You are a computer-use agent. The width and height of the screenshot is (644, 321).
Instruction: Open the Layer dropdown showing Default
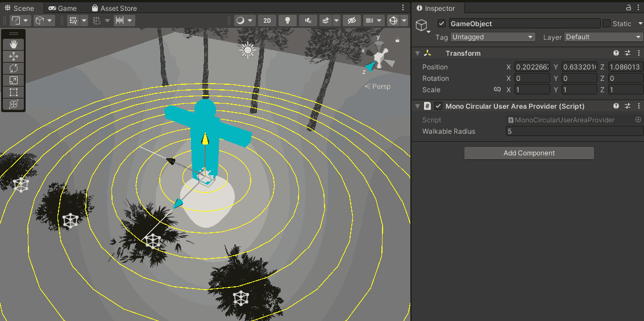(603, 37)
